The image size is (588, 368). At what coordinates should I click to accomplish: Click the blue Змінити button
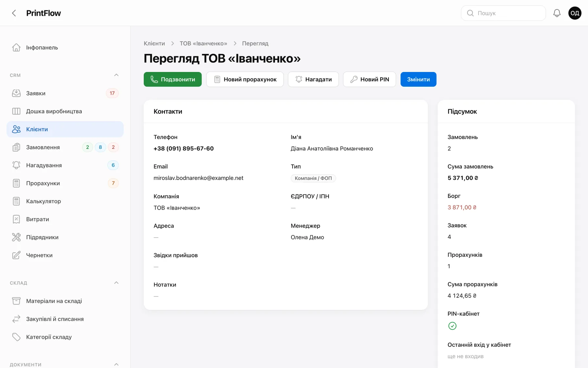pyautogui.click(x=418, y=79)
